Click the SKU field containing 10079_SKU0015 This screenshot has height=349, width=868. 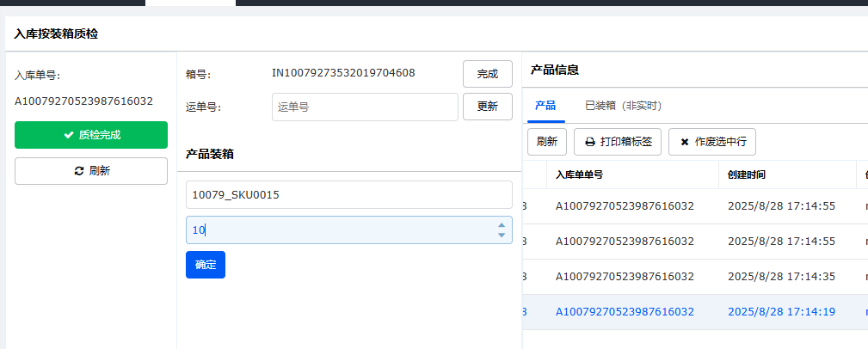pos(348,195)
